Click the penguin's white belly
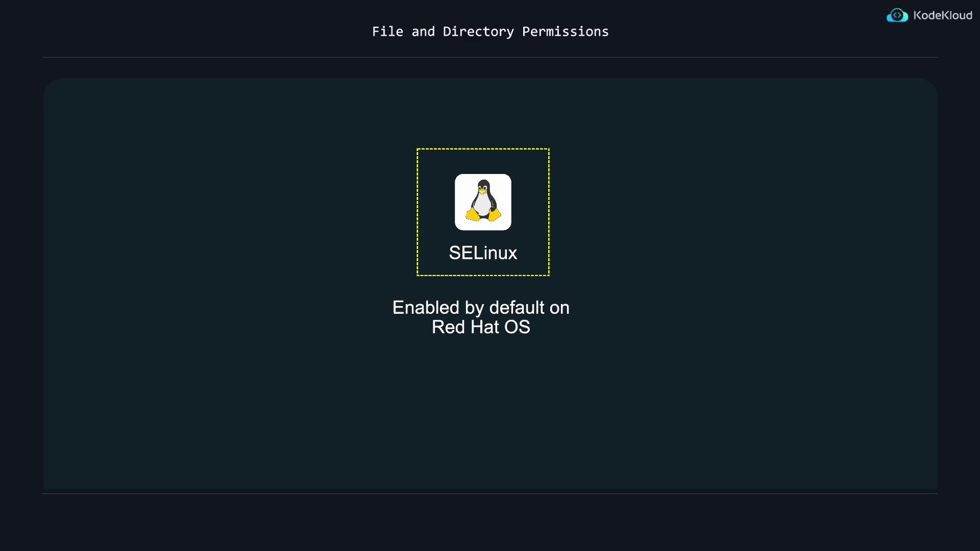The image size is (980, 551). pyautogui.click(x=482, y=205)
